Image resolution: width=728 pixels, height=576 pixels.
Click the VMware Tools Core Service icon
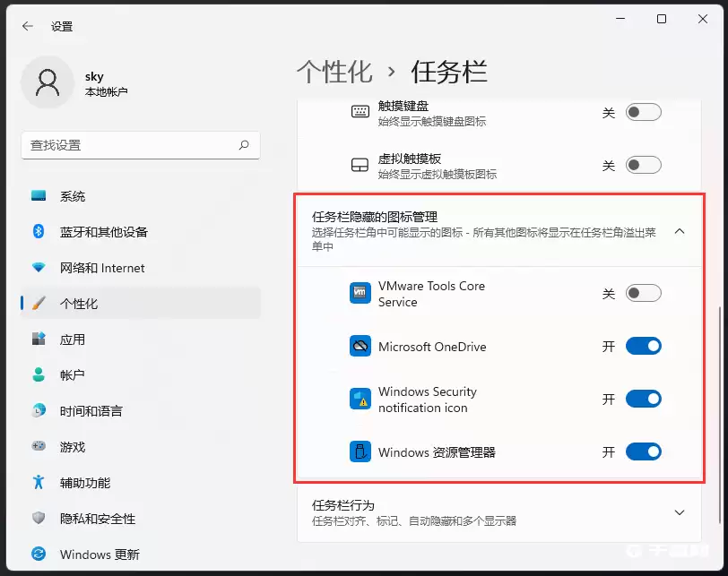(x=360, y=293)
